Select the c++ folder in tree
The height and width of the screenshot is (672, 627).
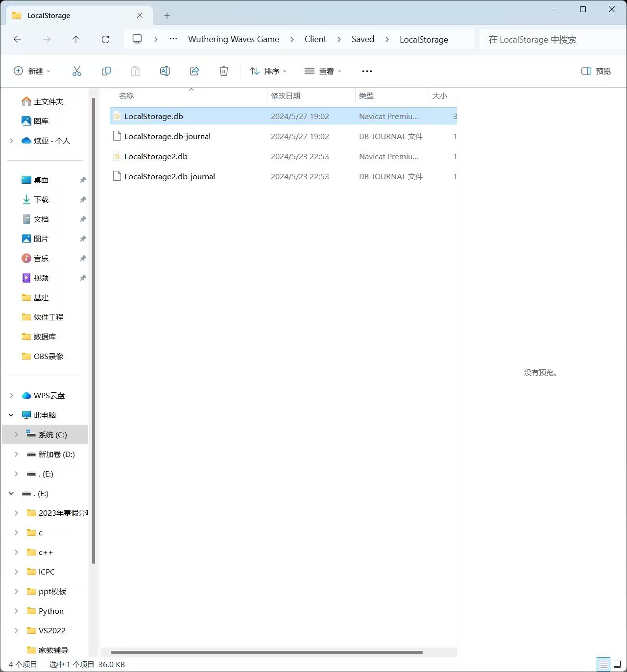click(40, 552)
